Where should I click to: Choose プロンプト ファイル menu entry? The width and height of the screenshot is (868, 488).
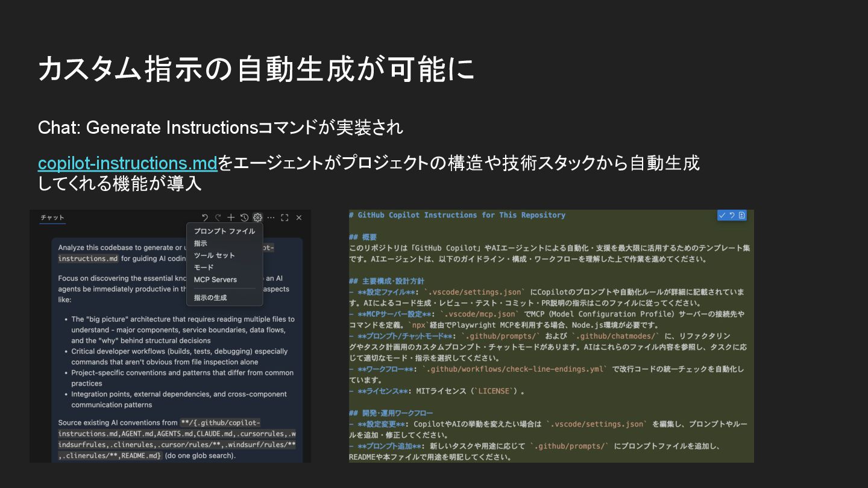tap(224, 231)
